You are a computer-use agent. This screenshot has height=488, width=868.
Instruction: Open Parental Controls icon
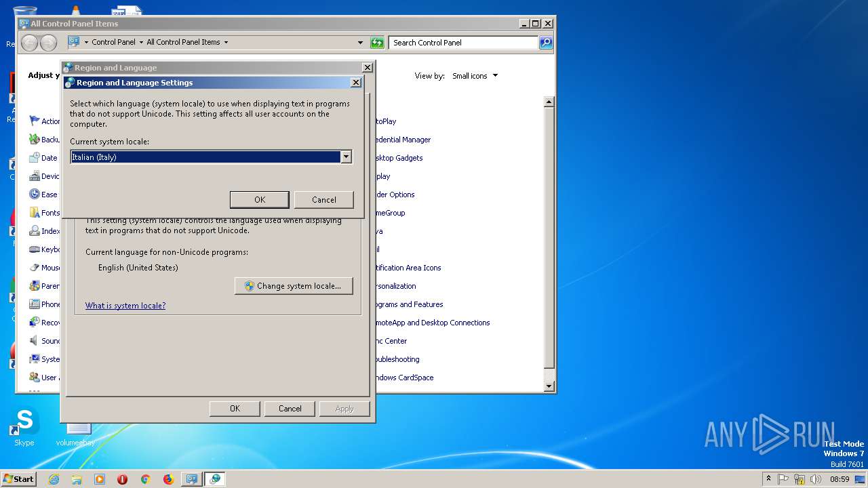pyautogui.click(x=35, y=285)
